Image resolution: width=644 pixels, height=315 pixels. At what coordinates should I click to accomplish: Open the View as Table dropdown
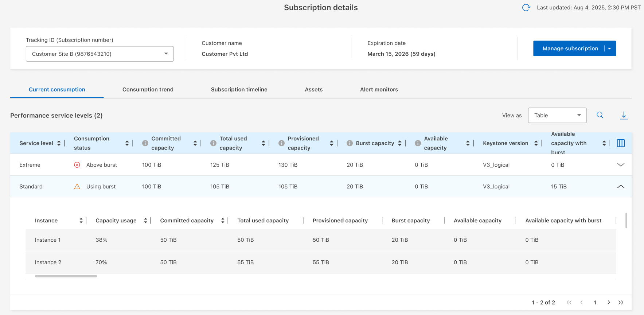[x=557, y=115]
